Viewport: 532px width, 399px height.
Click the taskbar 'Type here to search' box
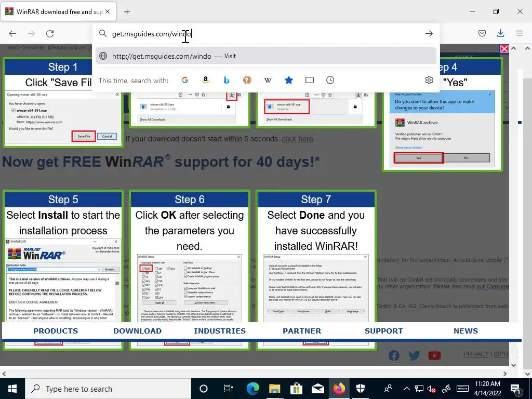(x=108, y=389)
